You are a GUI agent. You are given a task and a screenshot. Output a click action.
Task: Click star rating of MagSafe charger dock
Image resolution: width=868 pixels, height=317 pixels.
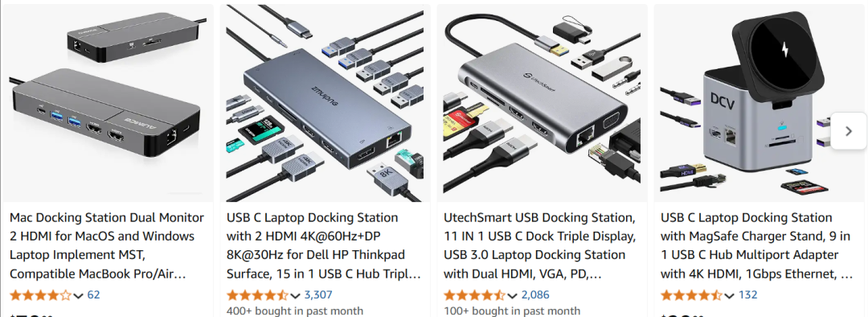pos(692,294)
